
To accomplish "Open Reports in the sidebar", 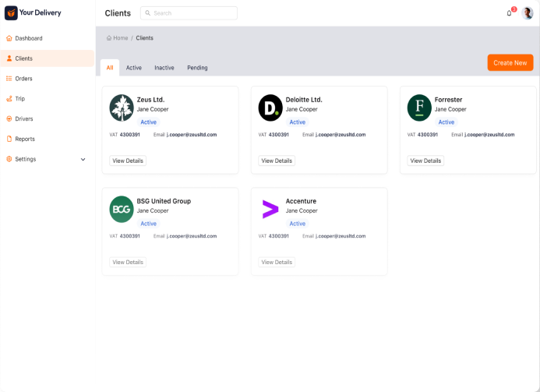I will click(x=48, y=139).
